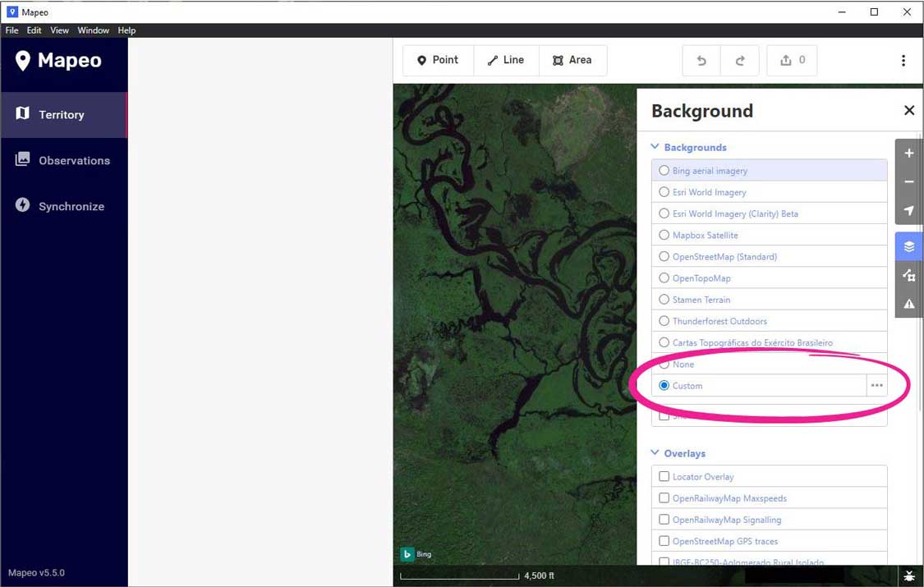The image size is (924, 587).
Task: Maximize the Mapeo window
Action: coord(875,11)
